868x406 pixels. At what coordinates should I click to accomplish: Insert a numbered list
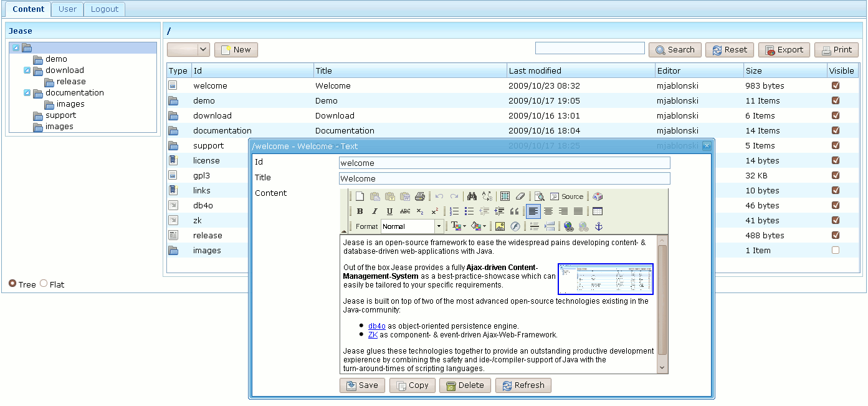(454, 211)
